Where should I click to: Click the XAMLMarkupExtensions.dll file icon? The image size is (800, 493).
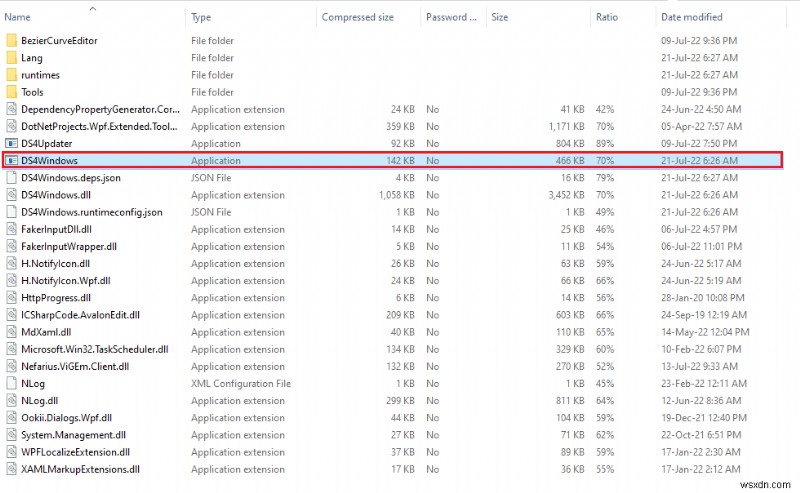click(x=11, y=469)
